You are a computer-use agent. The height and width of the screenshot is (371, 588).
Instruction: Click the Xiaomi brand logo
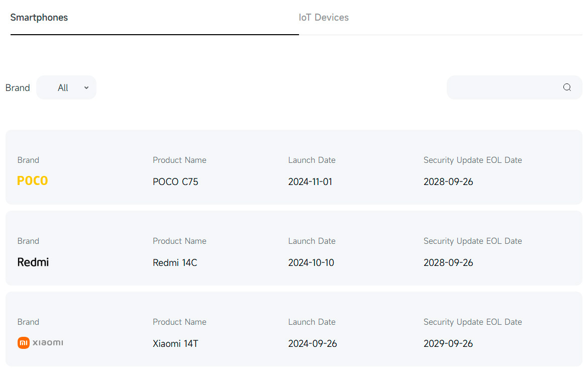click(40, 343)
